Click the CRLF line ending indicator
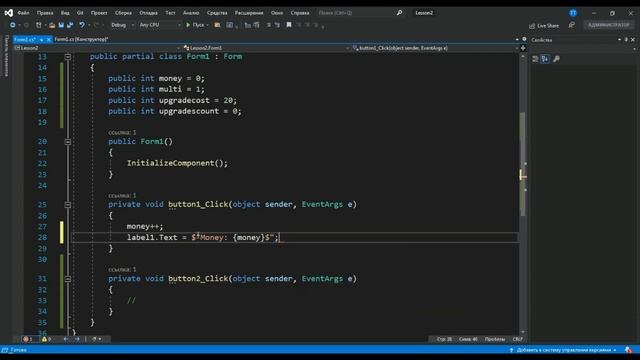Image resolution: width=640 pixels, height=360 pixels. click(x=518, y=339)
